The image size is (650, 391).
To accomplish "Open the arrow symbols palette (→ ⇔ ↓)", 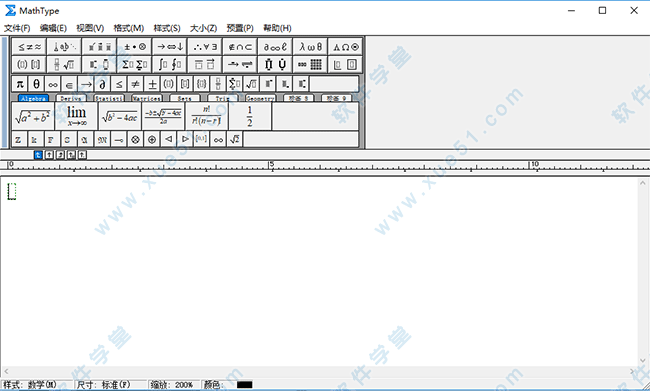I will (x=170, y=47).
